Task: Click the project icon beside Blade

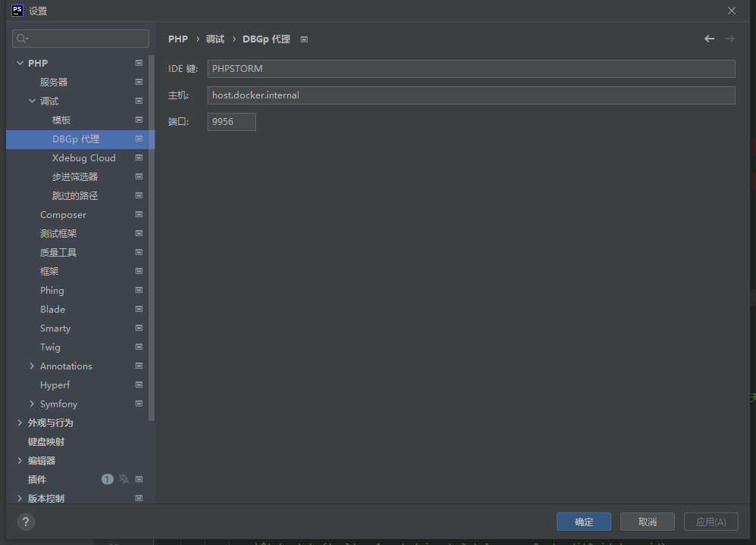Action: (x=139, y=309)
